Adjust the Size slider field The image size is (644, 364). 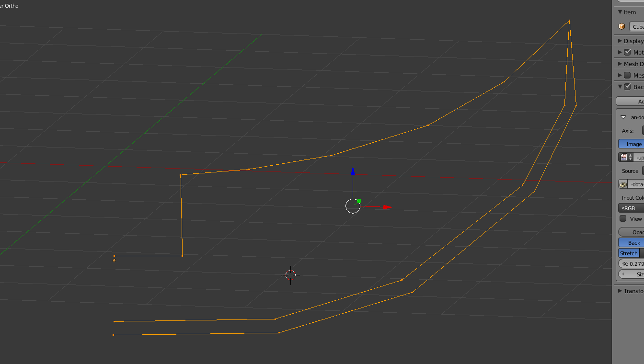[x=631, y=274]
